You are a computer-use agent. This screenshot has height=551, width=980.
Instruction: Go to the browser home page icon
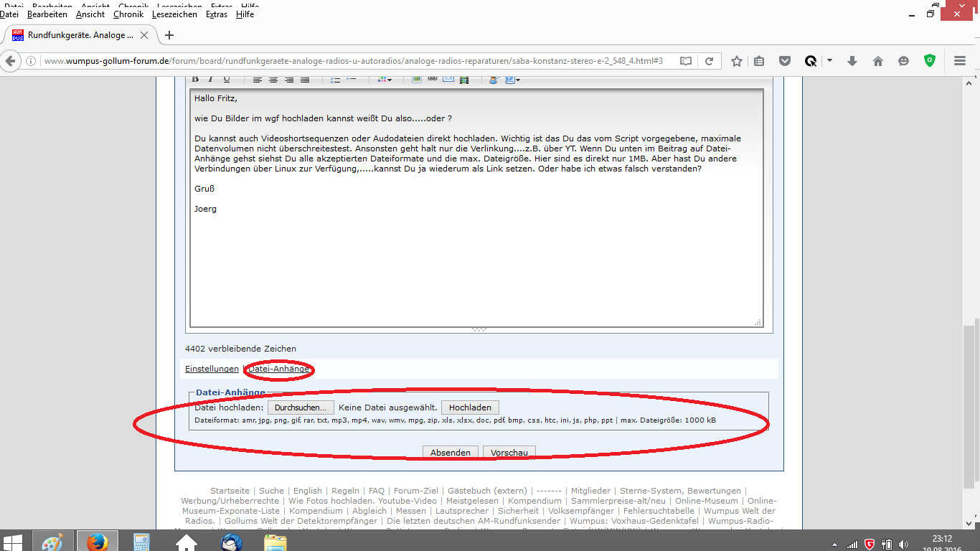pos(877,61)
